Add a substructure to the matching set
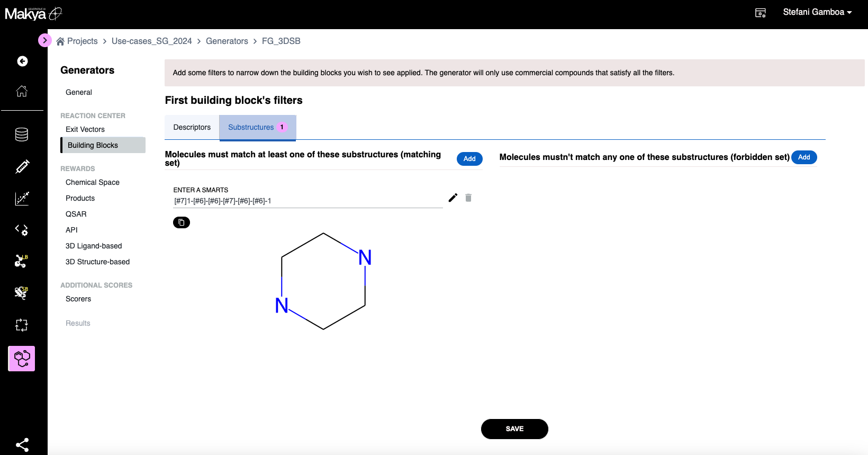The height and width of the screenshot is (455, 868). [469, 159]
